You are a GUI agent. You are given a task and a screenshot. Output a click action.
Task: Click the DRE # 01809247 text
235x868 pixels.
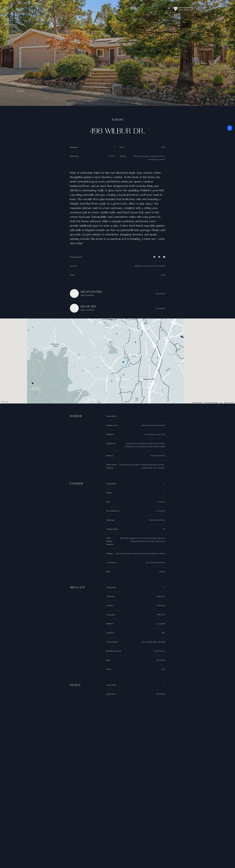(87, 295)
